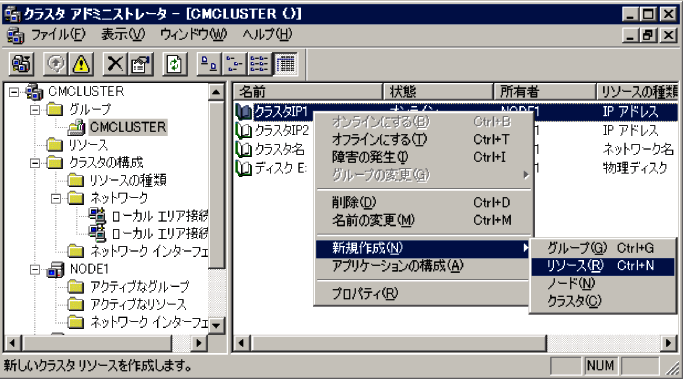
Task: Choose アプリケーションの構成(A) in context menu
Action: [423, 266]
